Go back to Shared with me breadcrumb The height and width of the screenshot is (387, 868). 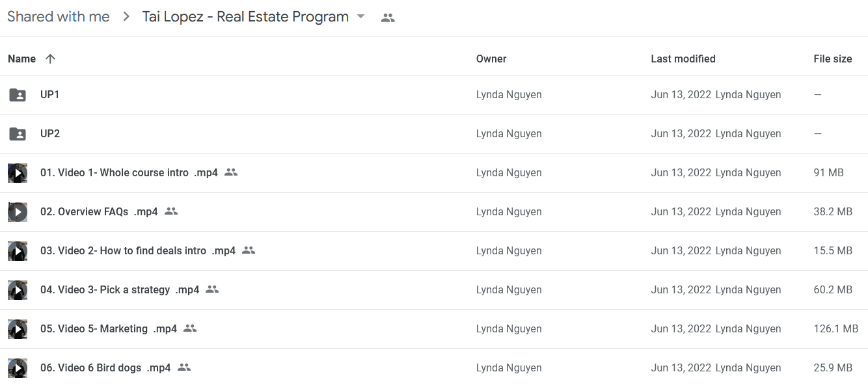coord(59,17)
